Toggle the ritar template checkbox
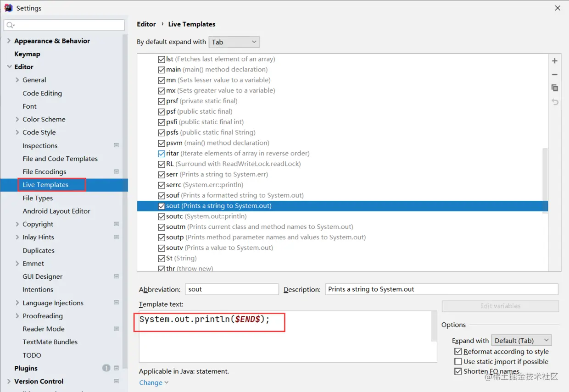The image size is (569, 392). coord(161,154)
